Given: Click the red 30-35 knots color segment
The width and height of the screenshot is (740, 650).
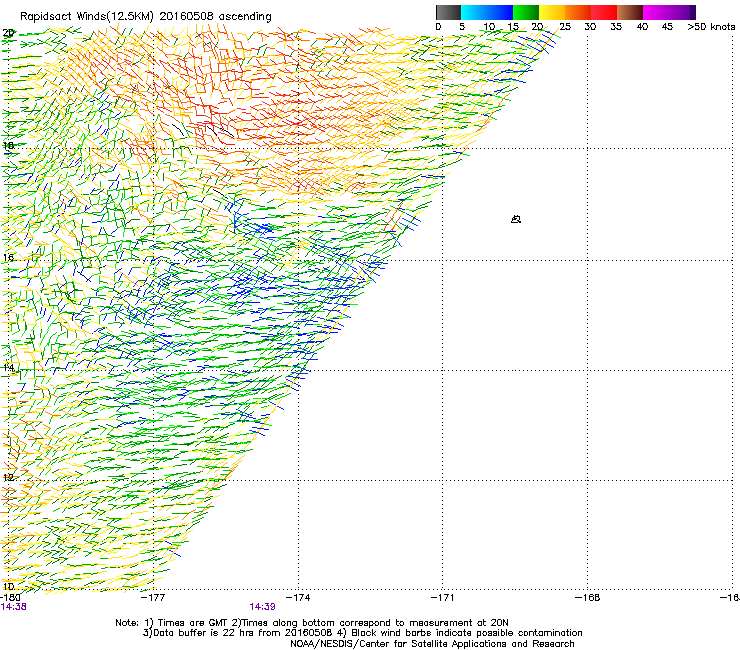Looking at the screenshot, I should pos(604,12).
